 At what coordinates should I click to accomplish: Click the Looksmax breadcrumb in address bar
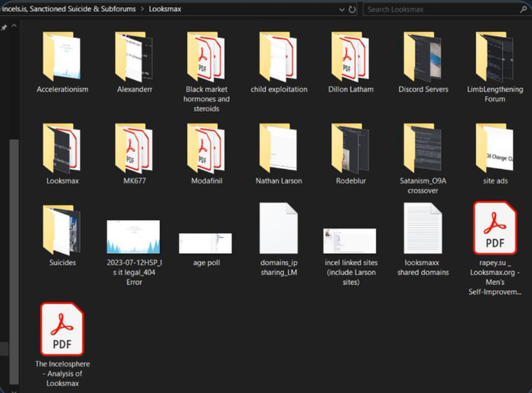[168, 9]
